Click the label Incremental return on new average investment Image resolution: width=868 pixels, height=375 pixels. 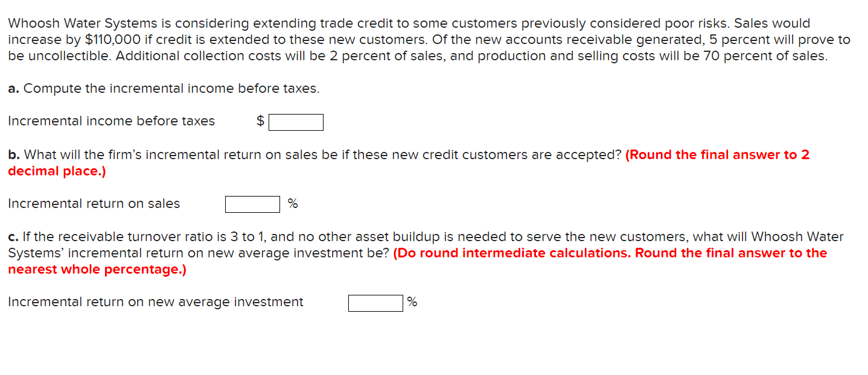155,301
